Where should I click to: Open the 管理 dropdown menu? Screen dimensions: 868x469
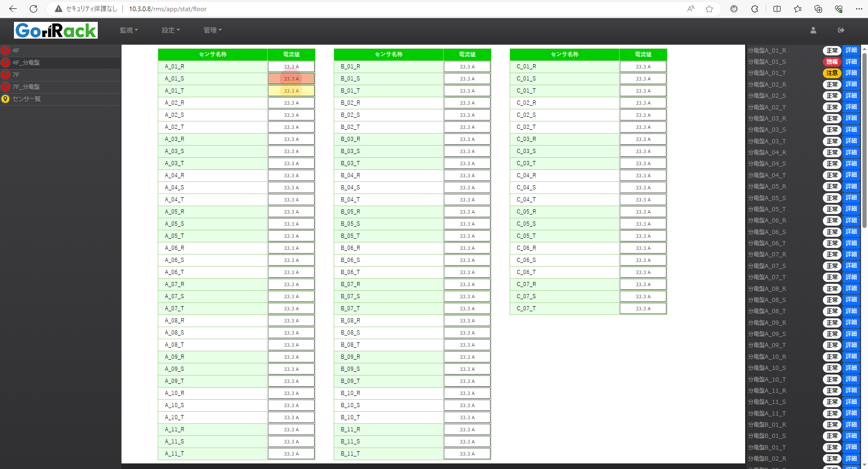point(213,30)
